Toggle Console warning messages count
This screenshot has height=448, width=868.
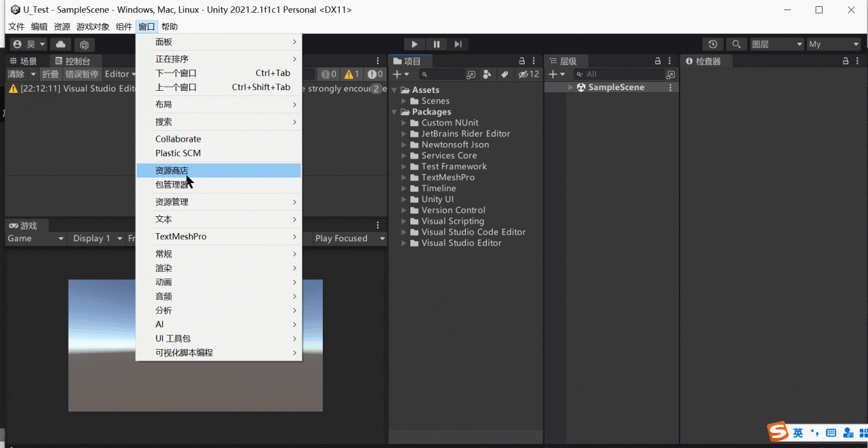[352, 74]
